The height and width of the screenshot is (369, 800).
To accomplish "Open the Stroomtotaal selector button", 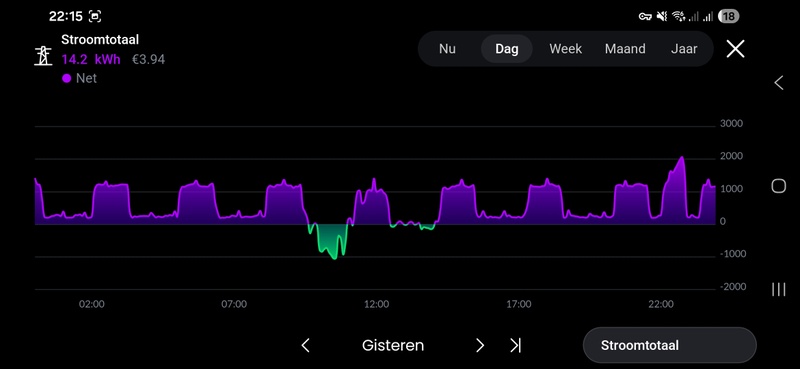I will (x=669, y=346).
